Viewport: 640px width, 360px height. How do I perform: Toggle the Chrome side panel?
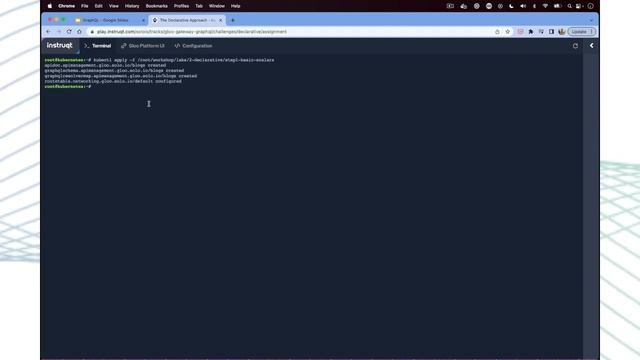[x=551, y=31]
